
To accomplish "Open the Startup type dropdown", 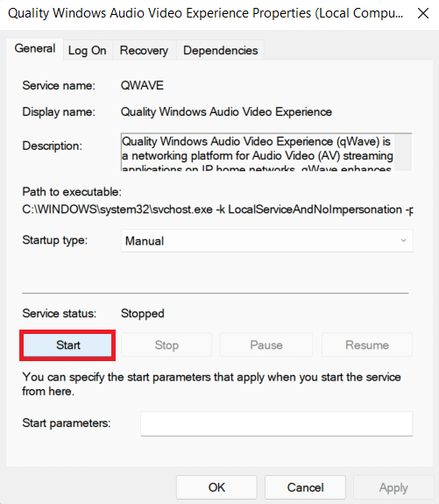I will point(266,241).
